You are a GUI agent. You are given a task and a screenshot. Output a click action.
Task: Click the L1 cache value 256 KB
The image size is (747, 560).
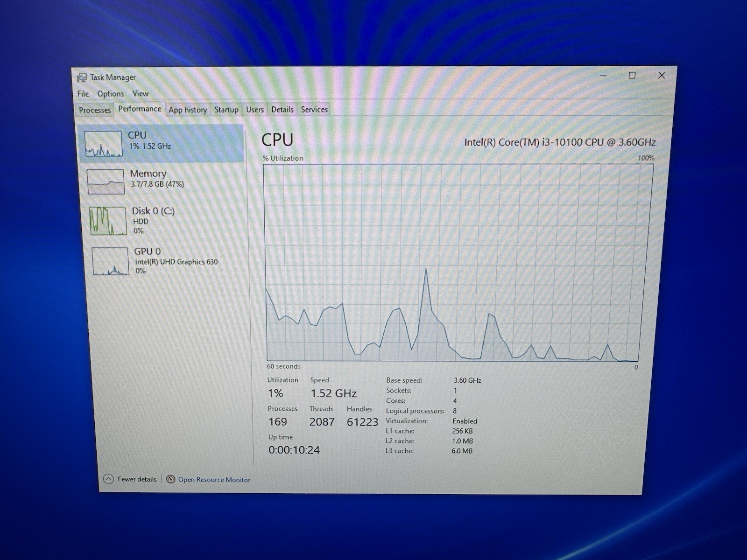462,431
